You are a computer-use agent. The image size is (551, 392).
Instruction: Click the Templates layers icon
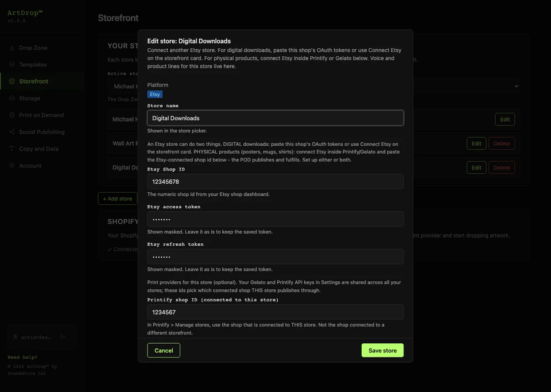(12, 65)
